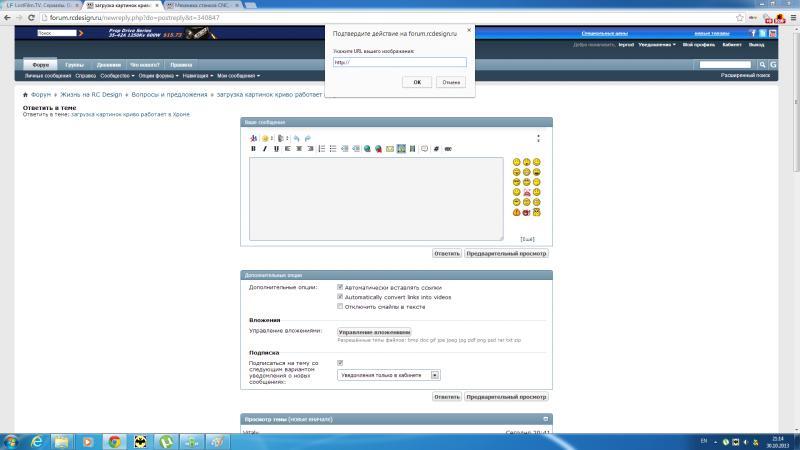
Task: Click 'Управление вложениями' button
Action: click(374, 332)
